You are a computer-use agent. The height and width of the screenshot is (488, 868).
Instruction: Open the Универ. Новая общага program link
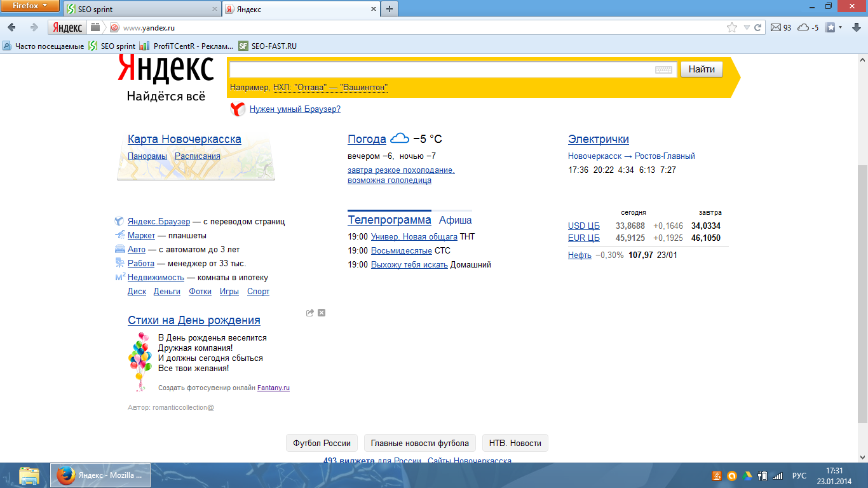click(414, 236)
